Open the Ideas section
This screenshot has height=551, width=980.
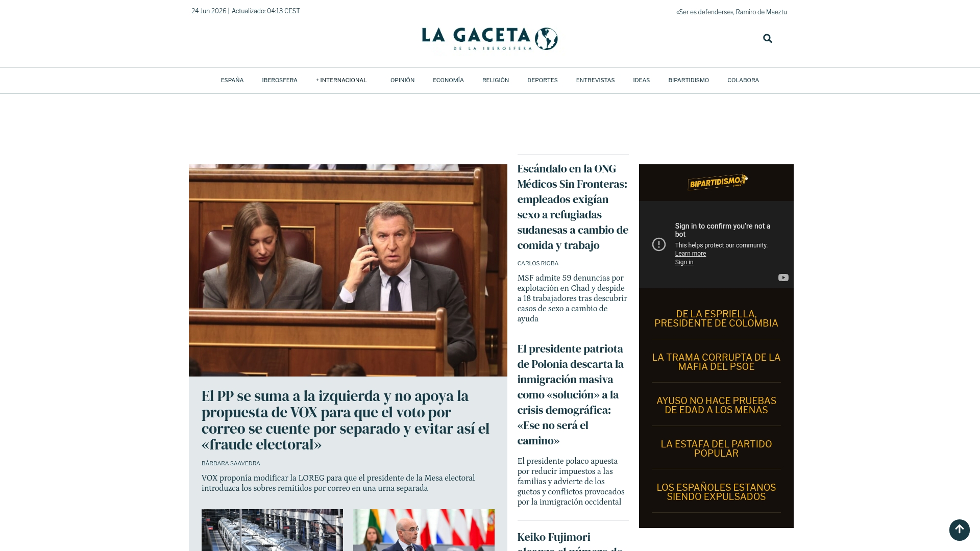641,80
